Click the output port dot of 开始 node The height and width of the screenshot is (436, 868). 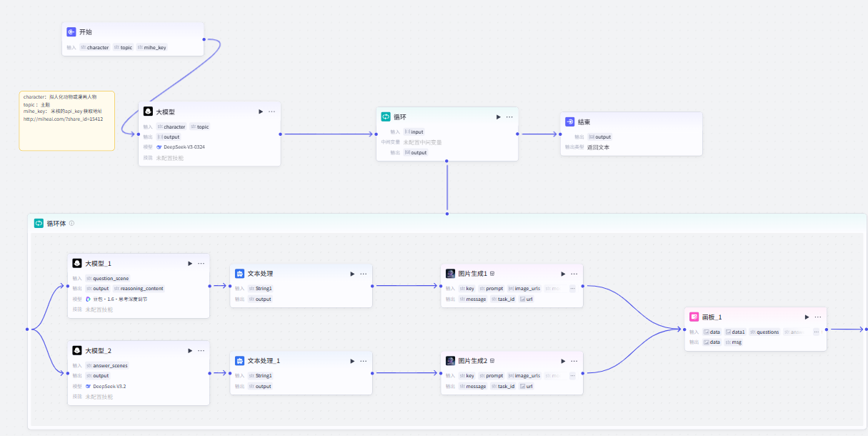pyautogui.click(x=204, y=39)
